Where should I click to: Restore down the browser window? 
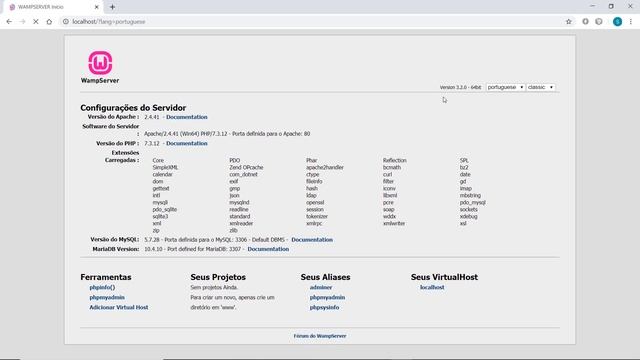tap(611, 6)
